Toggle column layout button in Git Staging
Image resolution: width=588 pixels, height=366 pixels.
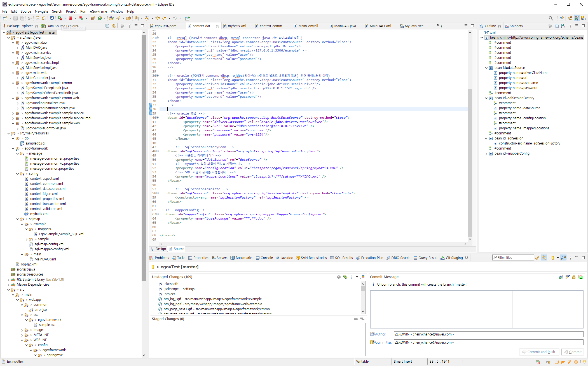(563, 258)
